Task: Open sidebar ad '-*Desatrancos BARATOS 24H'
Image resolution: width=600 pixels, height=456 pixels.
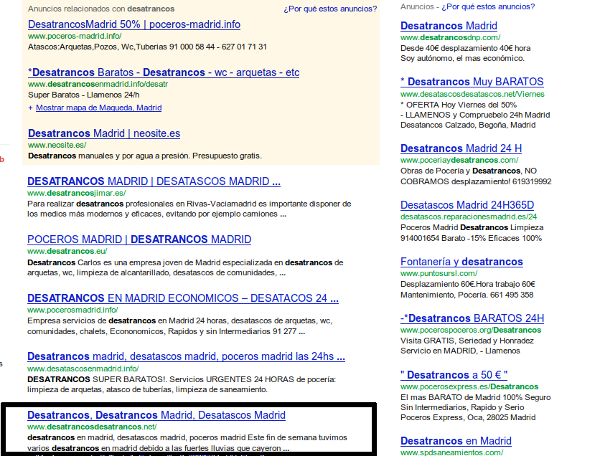Action: 472,318
